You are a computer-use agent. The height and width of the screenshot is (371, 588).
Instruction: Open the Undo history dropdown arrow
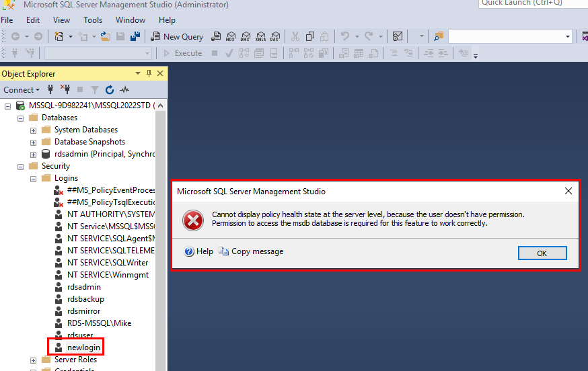(357, 37)
